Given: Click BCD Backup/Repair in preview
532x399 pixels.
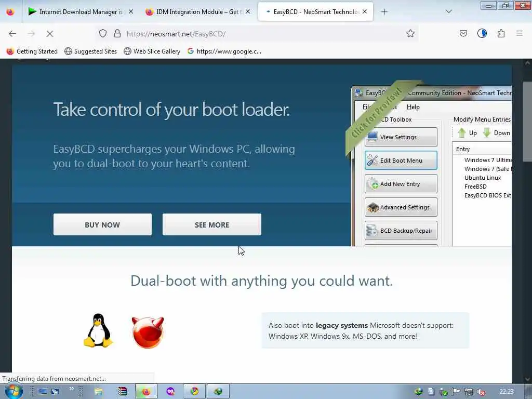Looking at the screenshot, I should pos(401,231).
